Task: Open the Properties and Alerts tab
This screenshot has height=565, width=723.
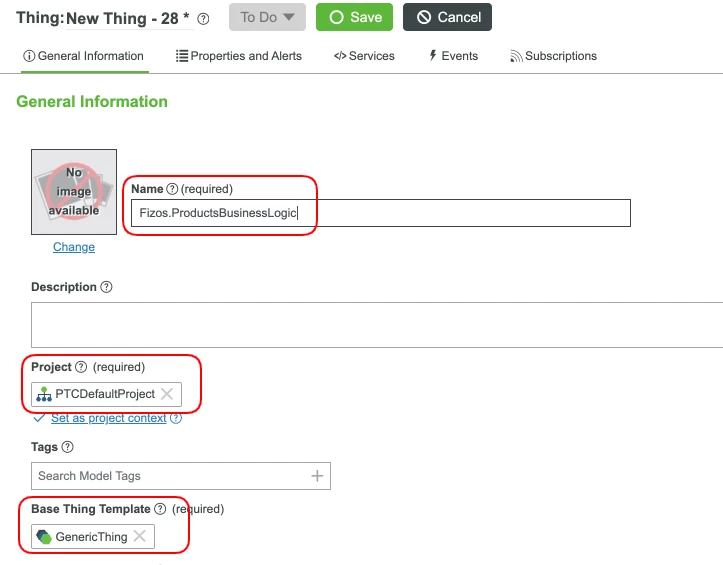Action: pyautogui.click(x=239, y=56)
